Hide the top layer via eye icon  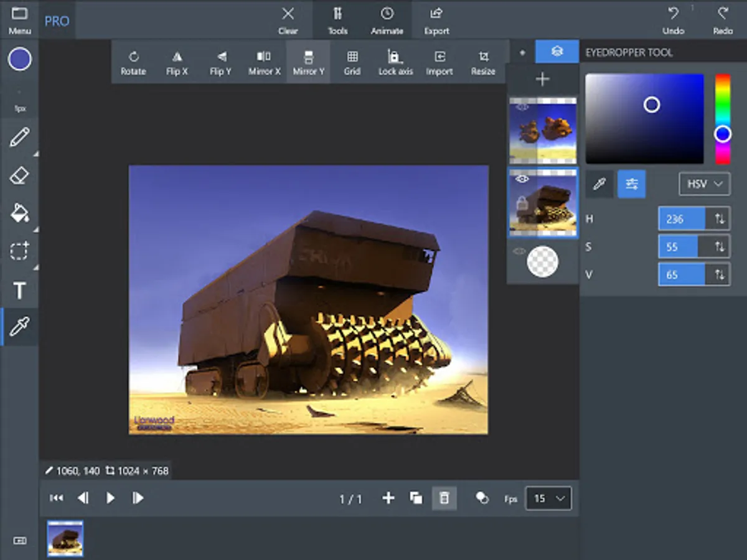point(522,107)
